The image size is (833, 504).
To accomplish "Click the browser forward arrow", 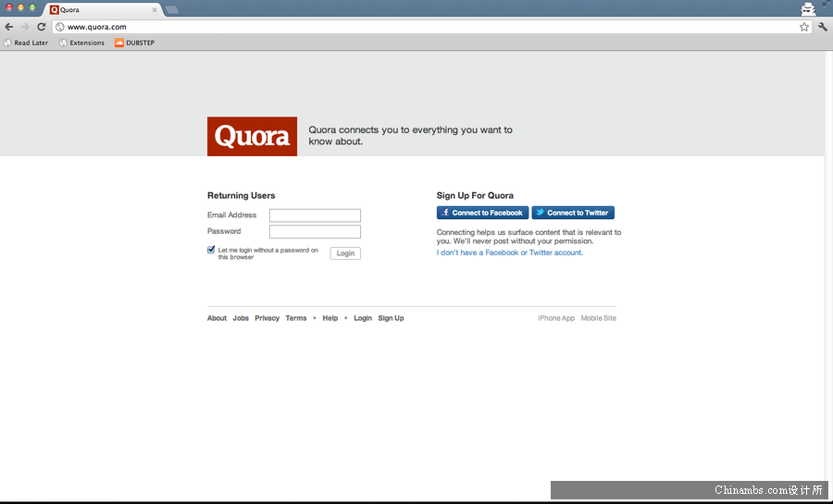I will [x=25, y=27].
